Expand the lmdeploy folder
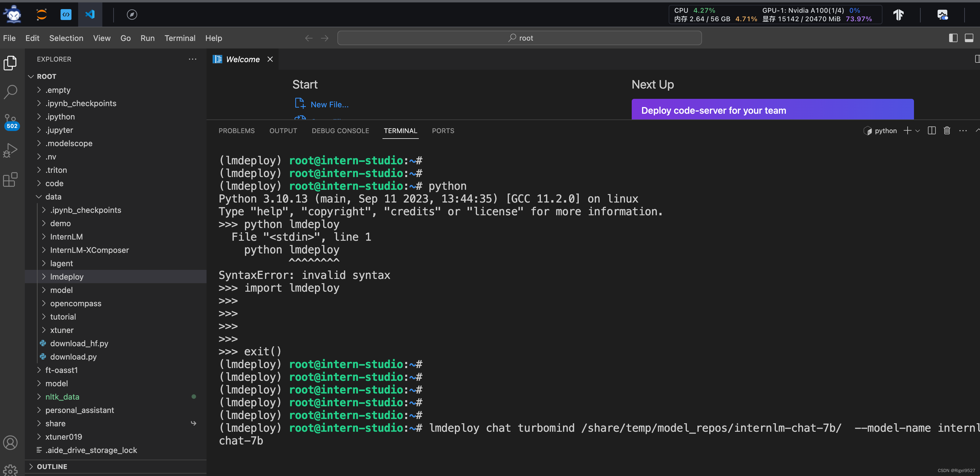The width and height of the screenshot is (980, 476). [67, 277]
